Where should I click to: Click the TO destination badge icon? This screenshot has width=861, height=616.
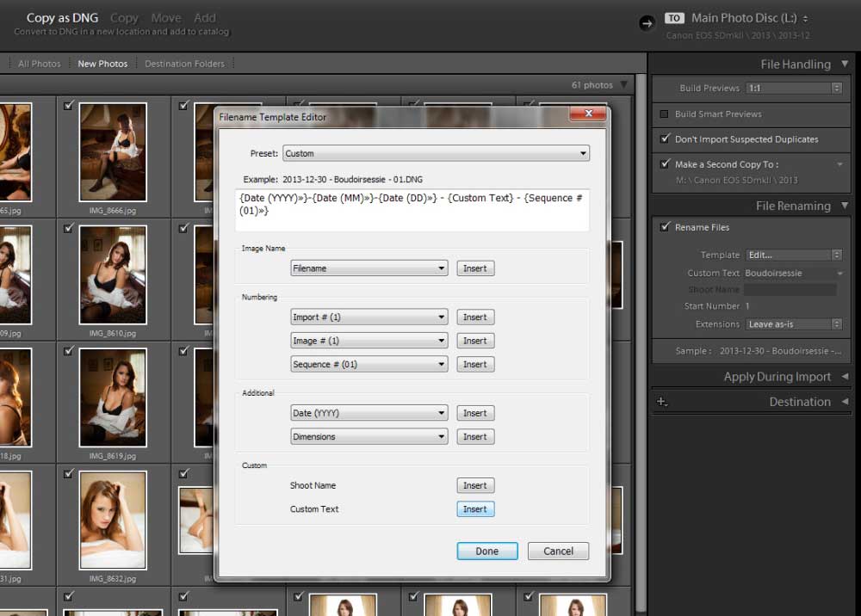click(x=674, y=18)
